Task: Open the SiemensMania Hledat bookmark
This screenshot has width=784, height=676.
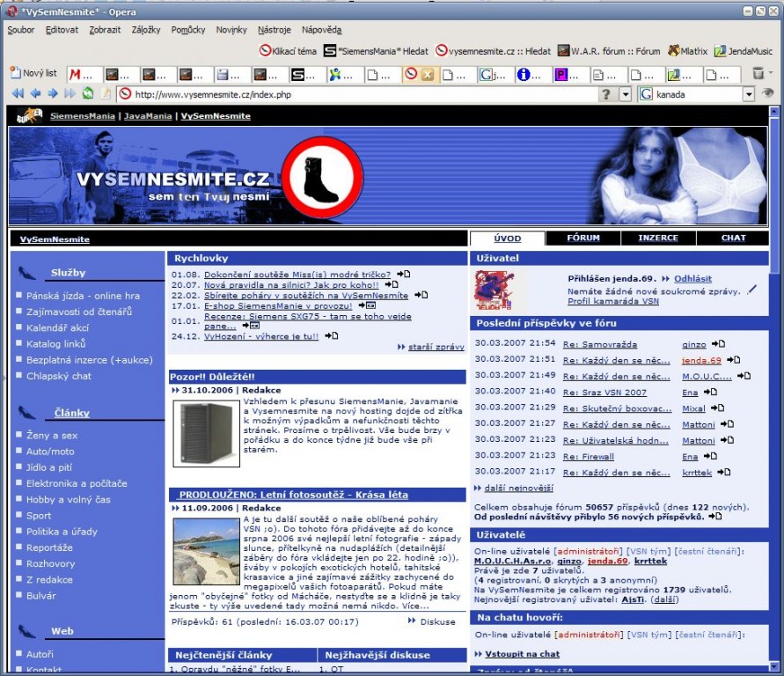Action: pos(376,51)
